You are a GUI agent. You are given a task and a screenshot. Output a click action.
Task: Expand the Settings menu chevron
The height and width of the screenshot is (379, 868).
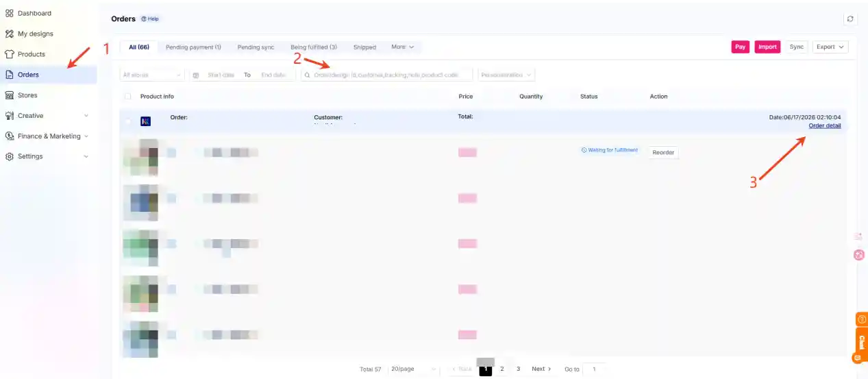pyautogui.click(x=86, y=156)
